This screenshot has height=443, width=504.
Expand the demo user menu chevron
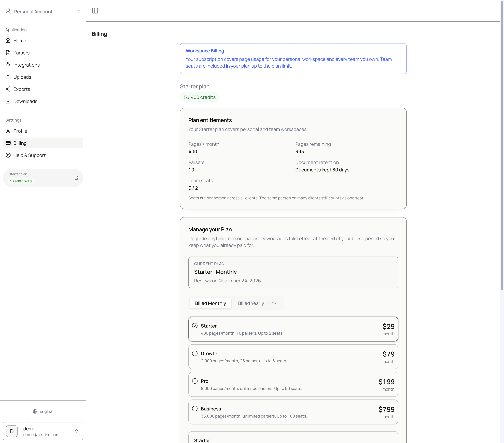coord(76,431)
